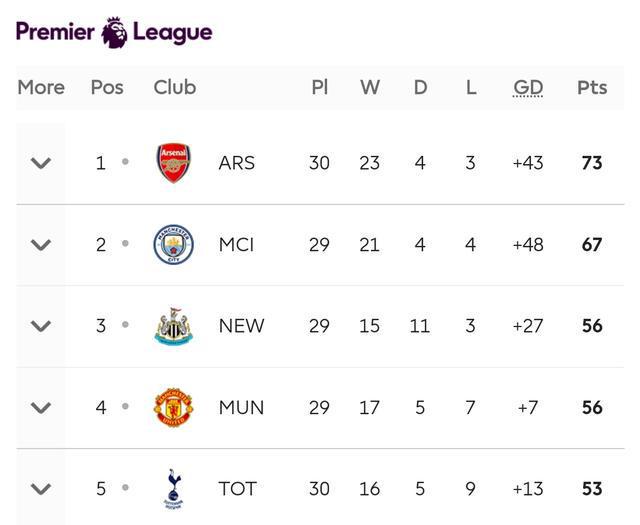Expand the Manchester City row chevron
The width and height of the screenshot is (640, 525).
[x=41, y=245]
